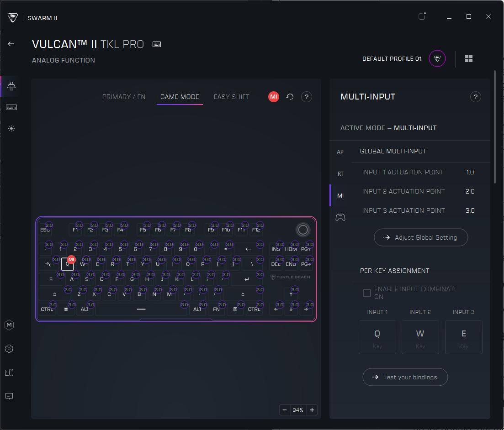Screen dimensions: 504x430
Task: Click the Input 2 W key slot
Action: pyautogui.click(x=420, y=337)
